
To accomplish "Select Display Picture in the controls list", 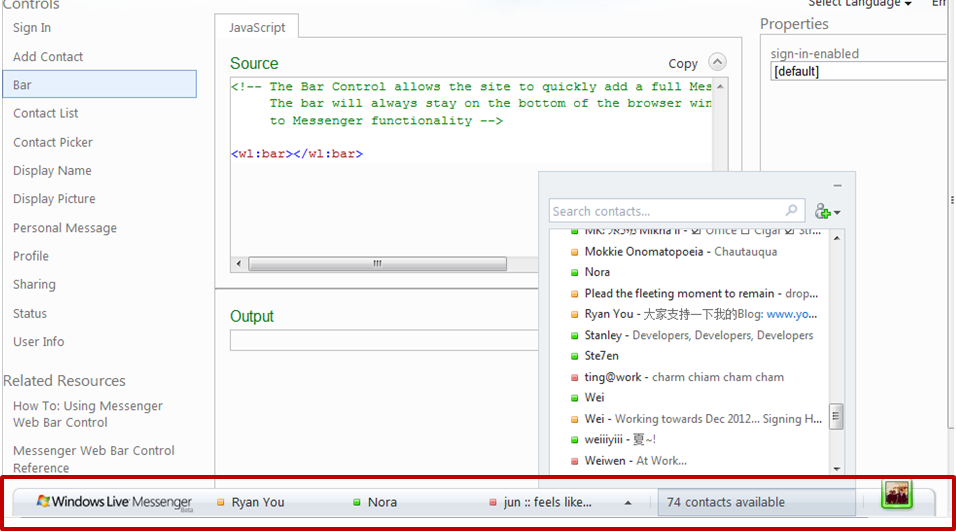I will coord(54,199).
